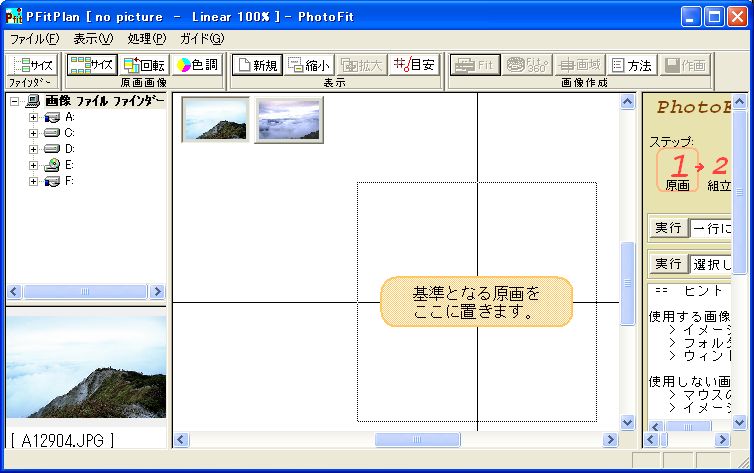Viewport: 754px width, 473px height.
Task: Toggle the 原画像 サイズ button
Action: click(x=92, y=65)
